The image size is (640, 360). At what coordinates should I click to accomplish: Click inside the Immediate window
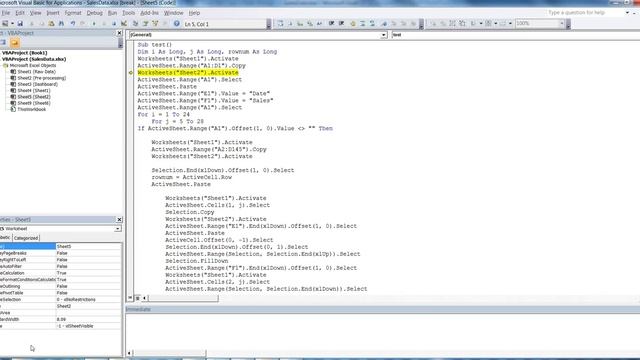[x=382, y=331]
